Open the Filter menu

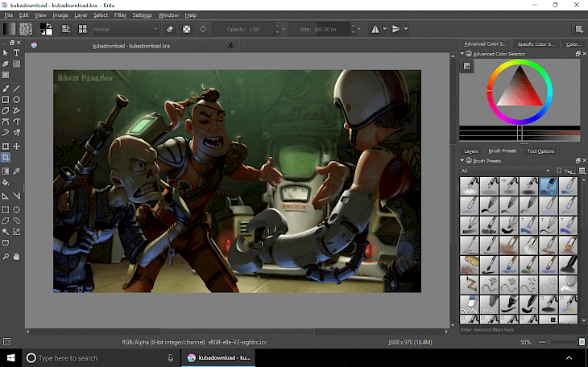120,15
